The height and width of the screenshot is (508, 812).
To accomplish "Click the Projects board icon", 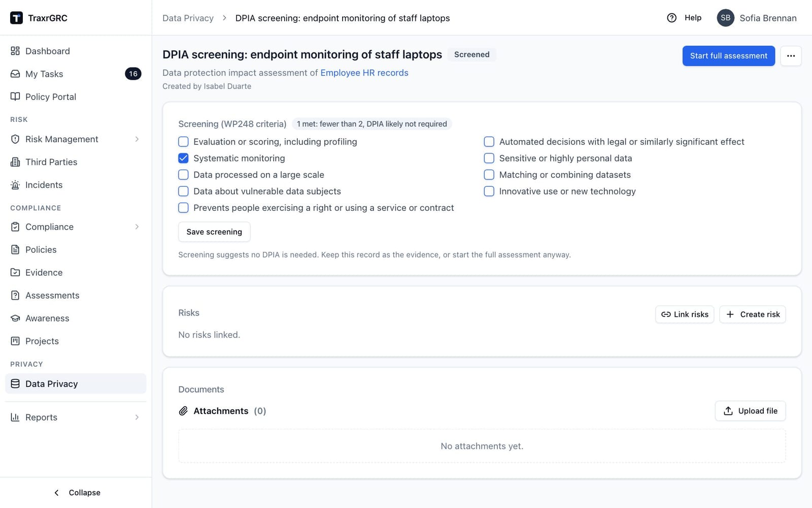I will pos(15,341).
